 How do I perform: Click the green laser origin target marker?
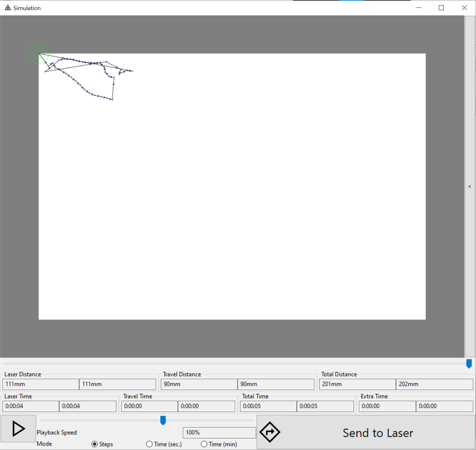tap(39, 53)
